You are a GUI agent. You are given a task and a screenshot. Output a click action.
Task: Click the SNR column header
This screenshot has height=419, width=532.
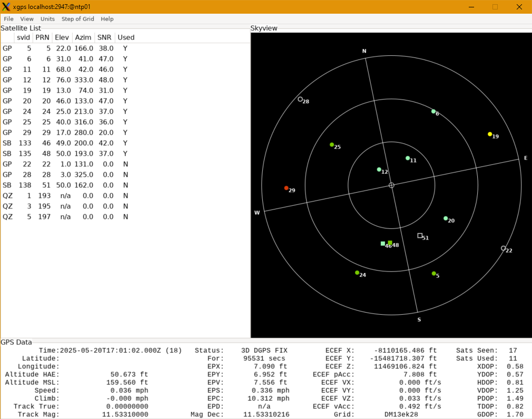pyautogui.click(x=104, y=37)
